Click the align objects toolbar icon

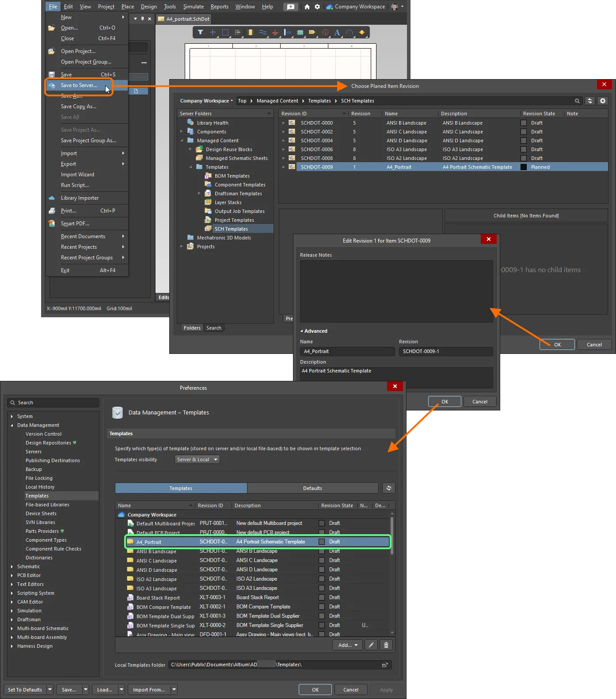238,32
